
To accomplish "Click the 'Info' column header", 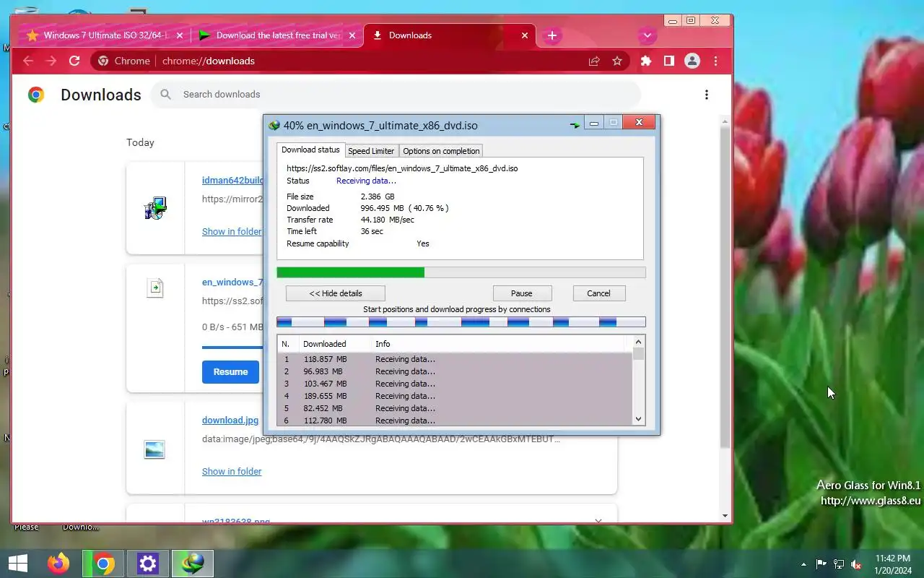I will (x=383, y=344).
